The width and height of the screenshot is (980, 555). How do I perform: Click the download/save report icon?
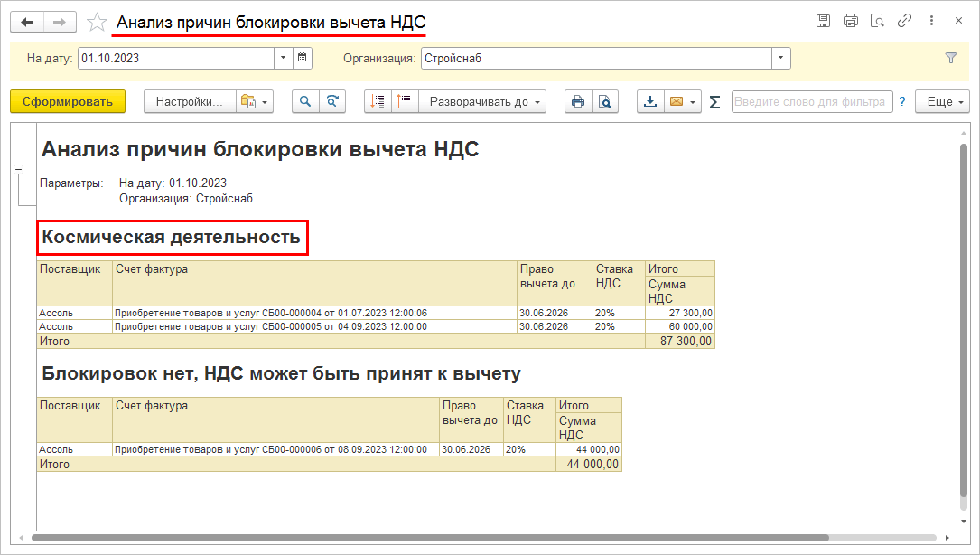point(649,102)
